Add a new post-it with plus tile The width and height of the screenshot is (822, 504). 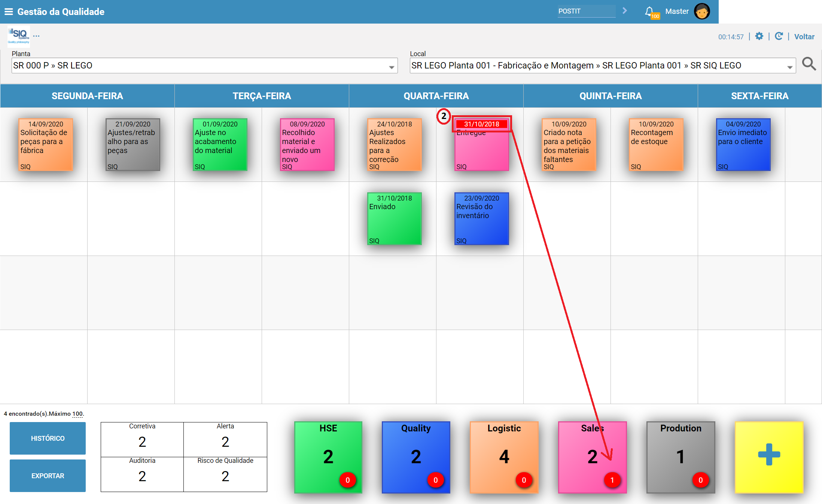coord(769,457)
